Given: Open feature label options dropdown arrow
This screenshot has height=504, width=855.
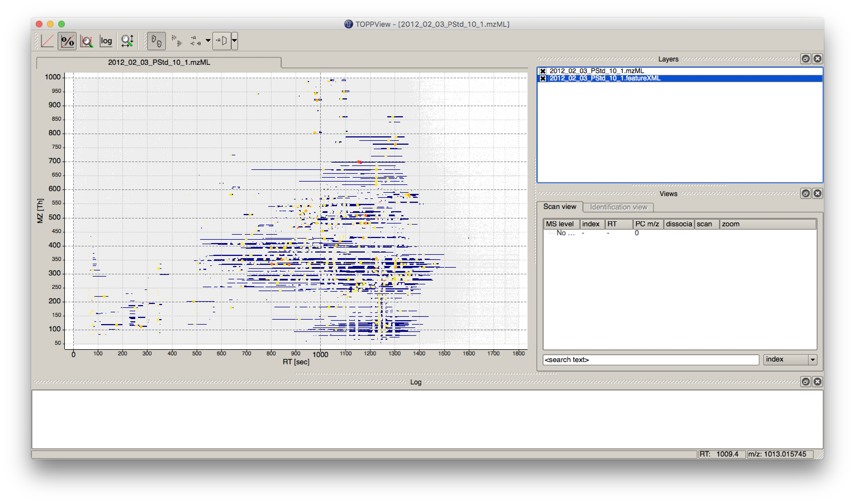Looking at the screenshot, I should pos(234,41).
